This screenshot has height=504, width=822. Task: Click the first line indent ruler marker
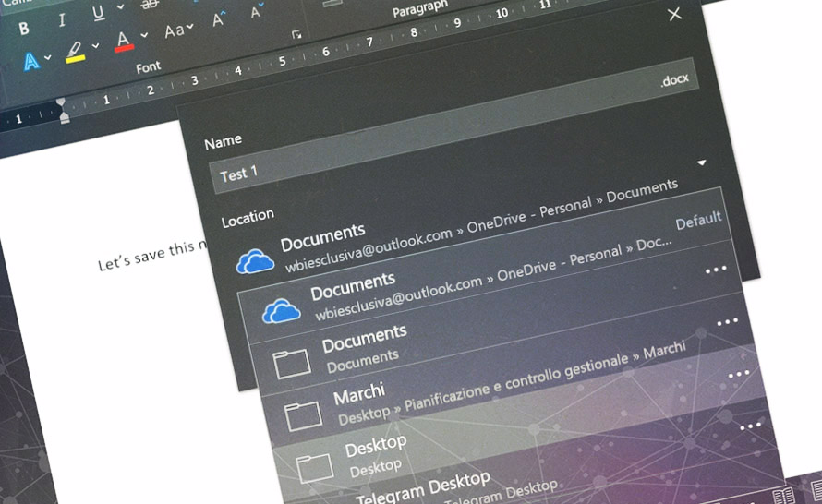coord(61,102)
